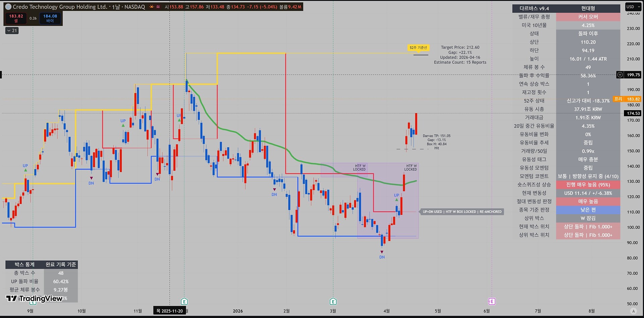Click the 4.25% US 10-year value
644x318 pixels.
(588, 25)
